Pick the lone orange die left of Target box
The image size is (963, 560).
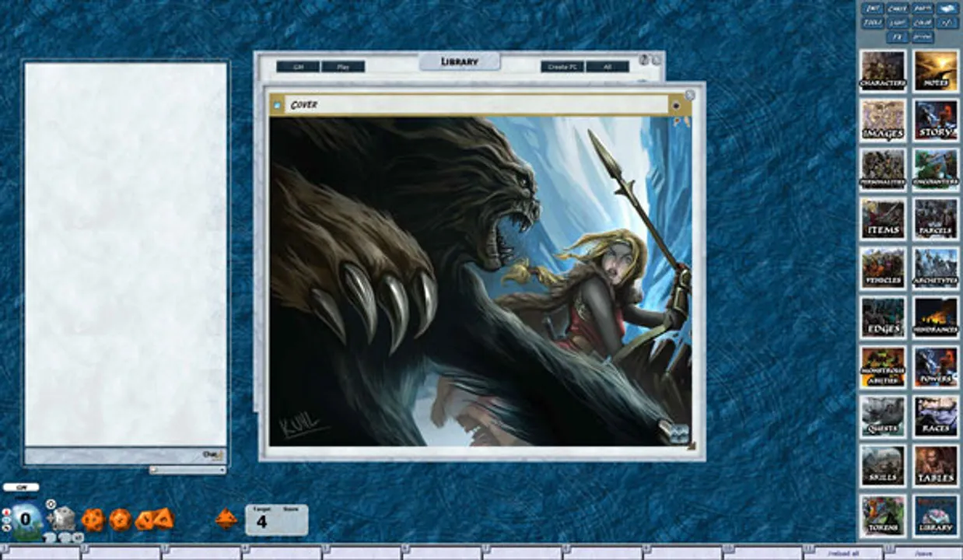pos(226,519)
